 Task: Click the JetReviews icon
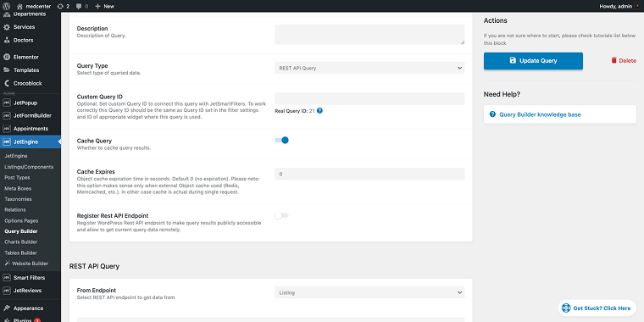pos(7,291)
